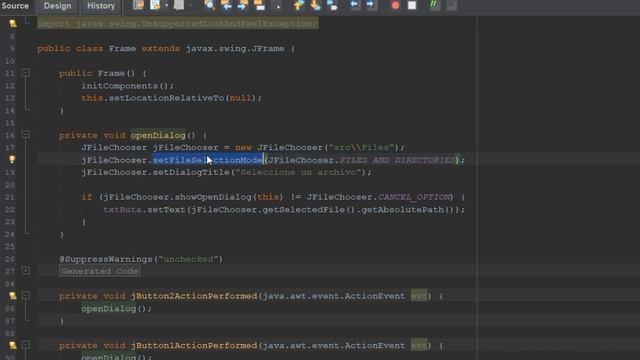Open the hint icon beside jButton2ActionPerformed
Screen dimensions: 640x360
point(13,296)
